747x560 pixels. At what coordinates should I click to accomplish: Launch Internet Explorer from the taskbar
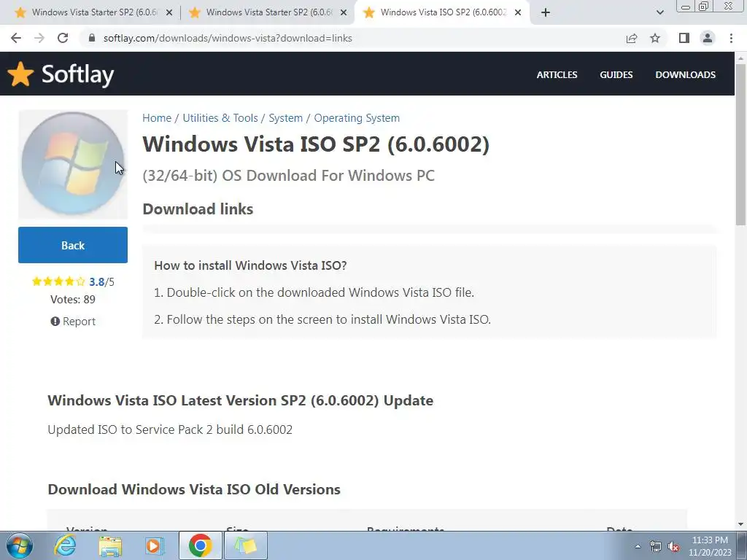[x=65, y=545]
